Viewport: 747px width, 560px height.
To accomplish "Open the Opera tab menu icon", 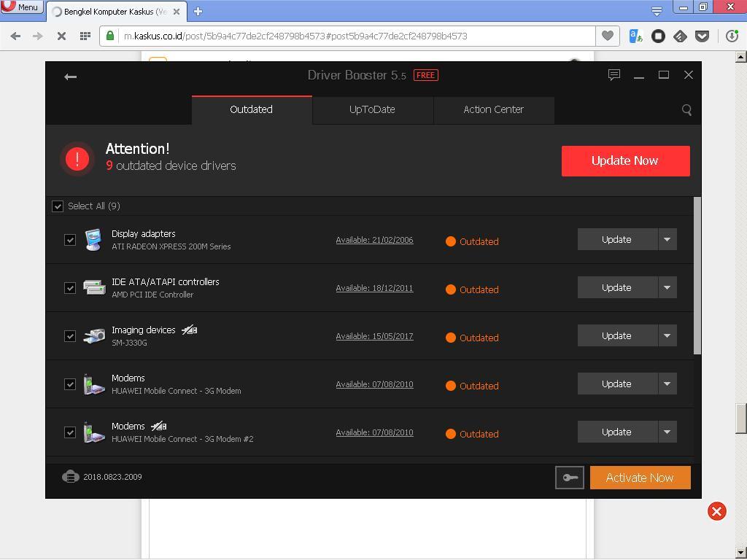I will point(657,11).
